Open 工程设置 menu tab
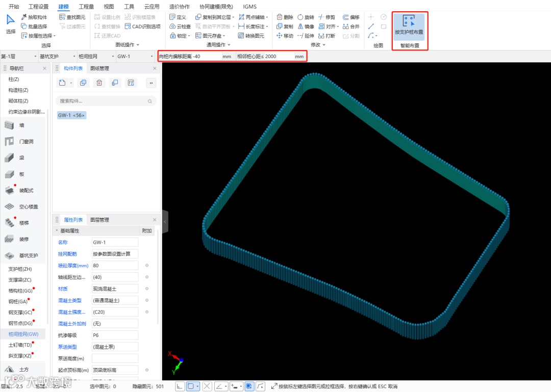Viewport: 551px width, 392px height. click(38, 6)
